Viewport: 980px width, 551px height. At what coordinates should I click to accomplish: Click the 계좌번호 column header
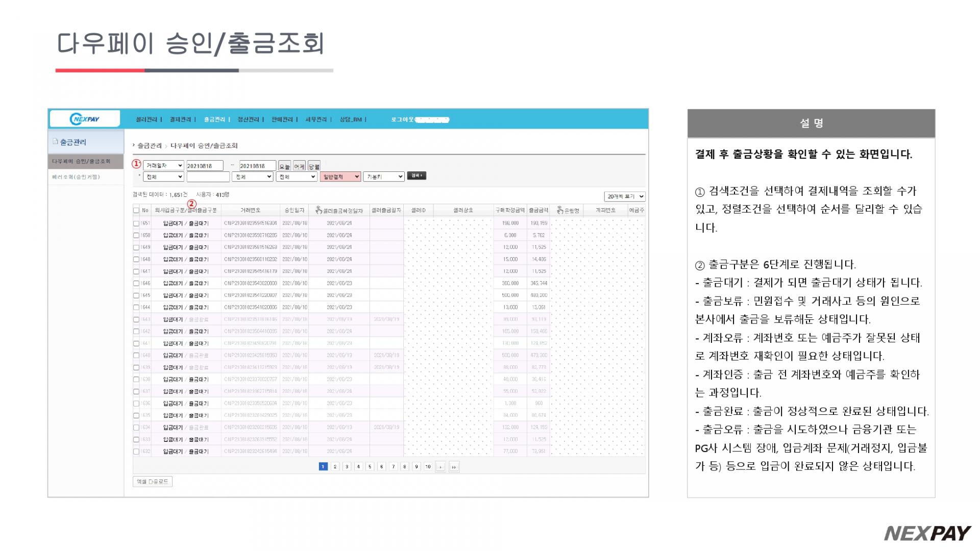(606, 210)
